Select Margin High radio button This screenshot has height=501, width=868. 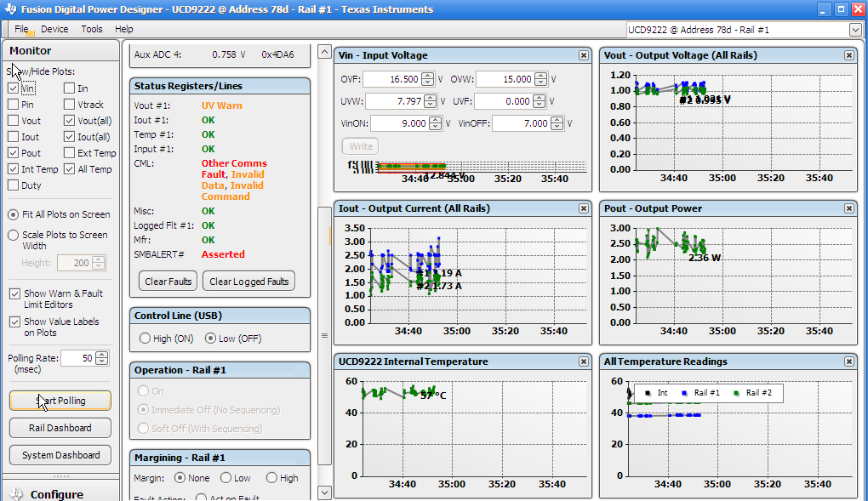[x=271, y=478]
